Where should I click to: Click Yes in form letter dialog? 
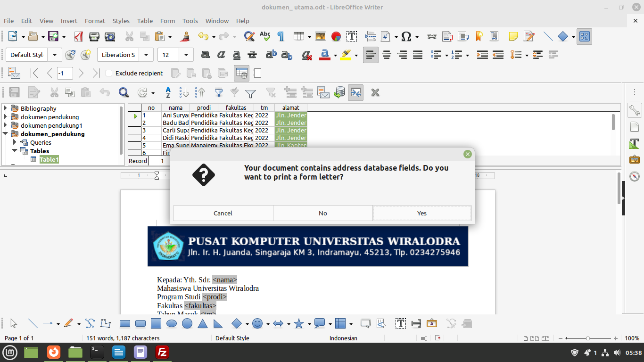(422, 213)
